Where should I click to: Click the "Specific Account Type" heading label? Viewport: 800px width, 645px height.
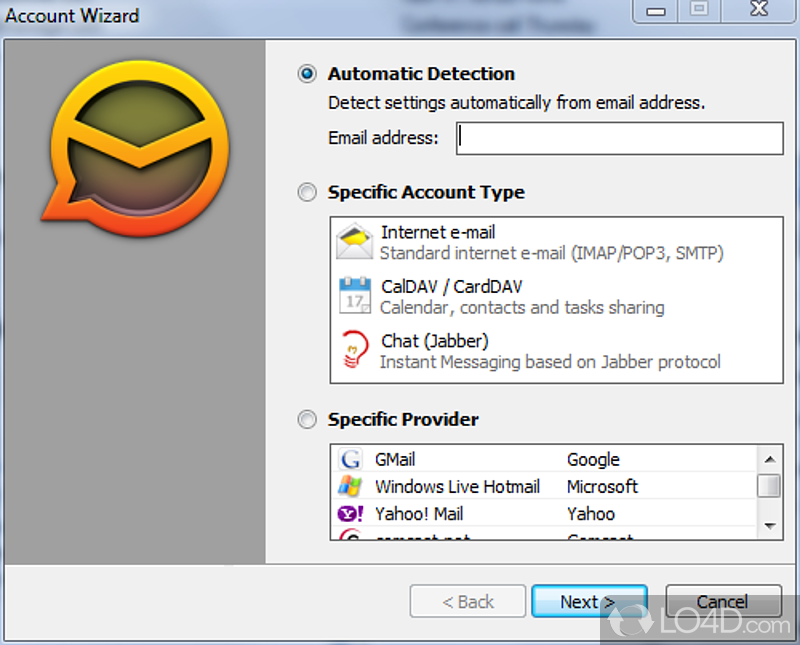pyautogui.click(x=426, y=192)
